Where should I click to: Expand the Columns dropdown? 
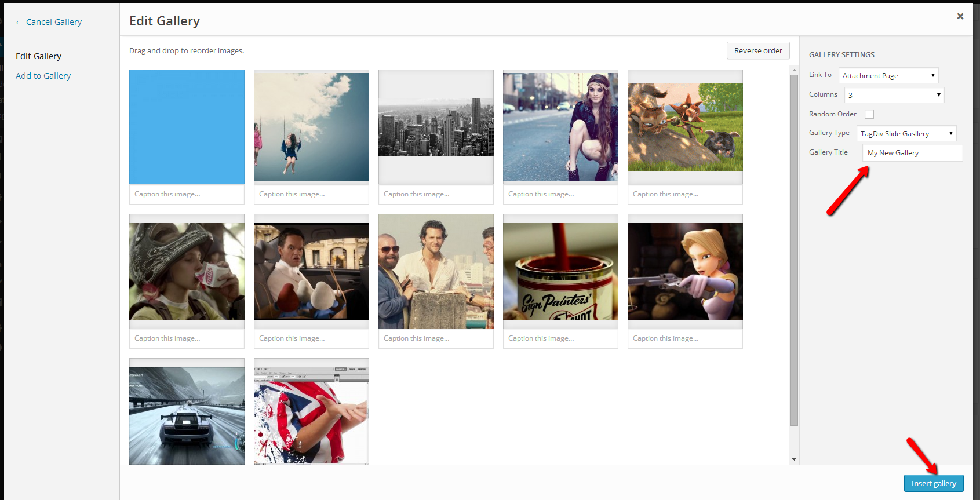894,95
